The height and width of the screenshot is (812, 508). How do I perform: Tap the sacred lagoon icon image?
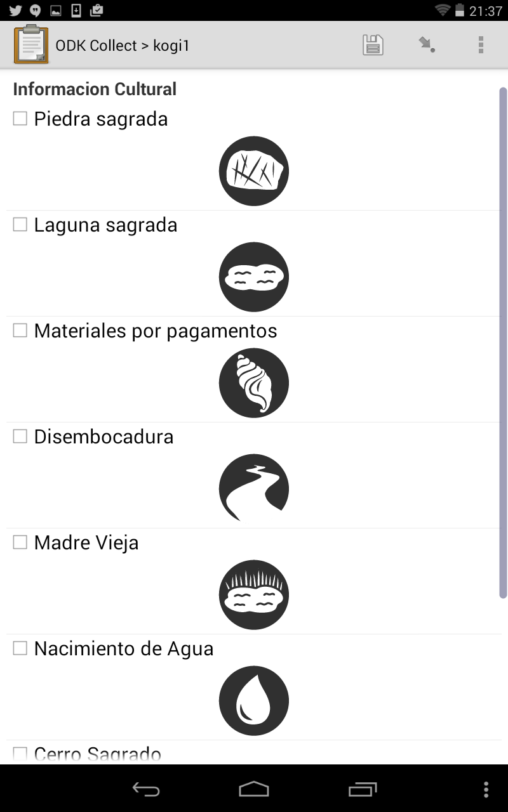coord(254,277)
